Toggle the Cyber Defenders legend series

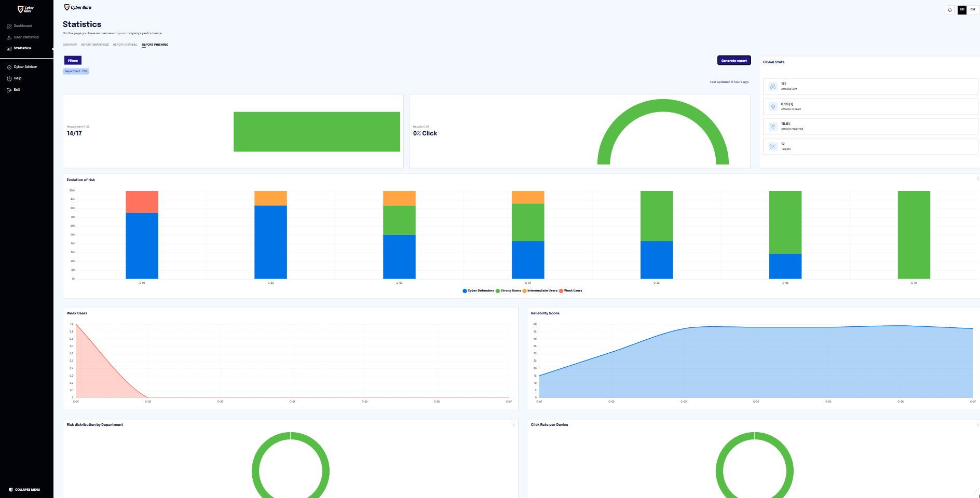[x=478, y=290]
